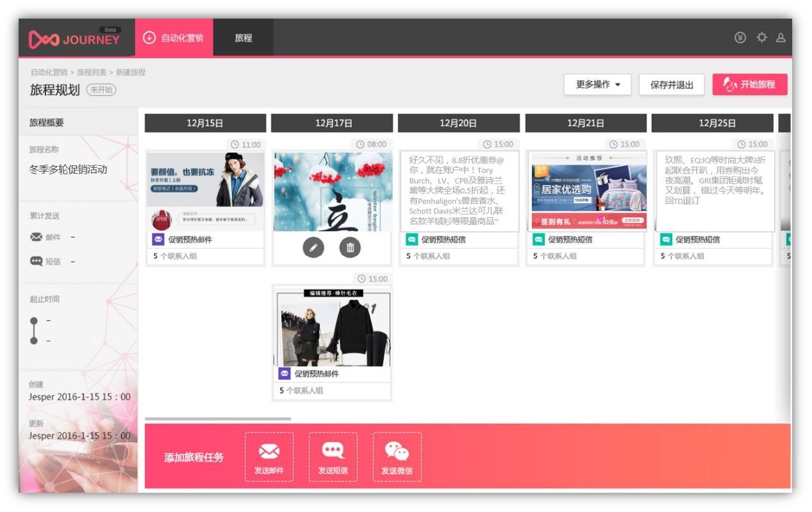Click the 发送微信 WeChat icon

pyautogui.click(x=397, y=451)
